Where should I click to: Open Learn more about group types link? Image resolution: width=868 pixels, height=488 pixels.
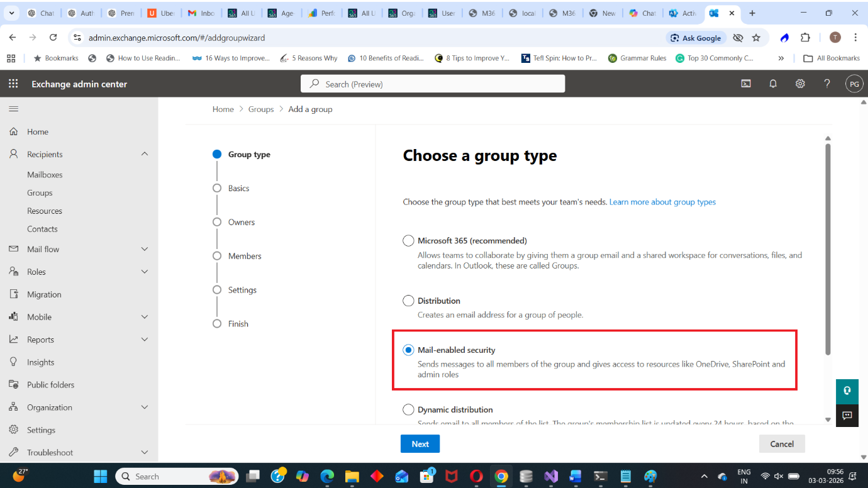(662, 202)
